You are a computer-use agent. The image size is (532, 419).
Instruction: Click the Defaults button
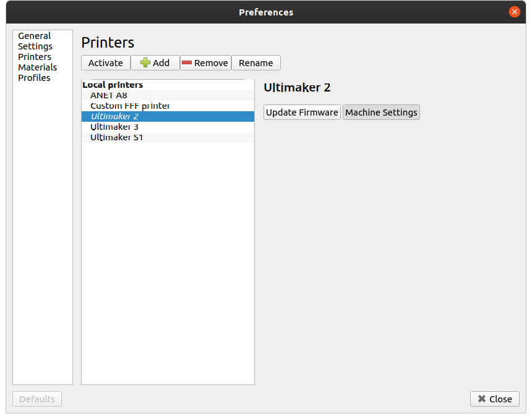tap(37, 399)
